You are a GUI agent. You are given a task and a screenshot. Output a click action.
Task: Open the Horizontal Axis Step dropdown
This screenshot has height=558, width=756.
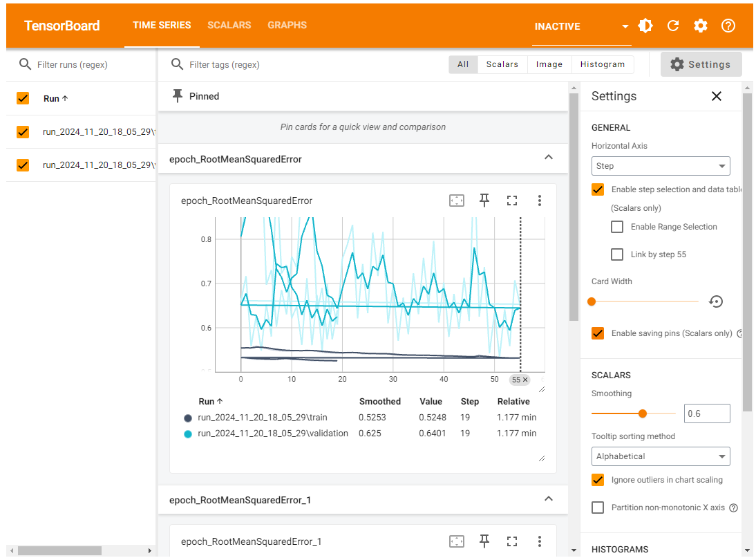661,166
